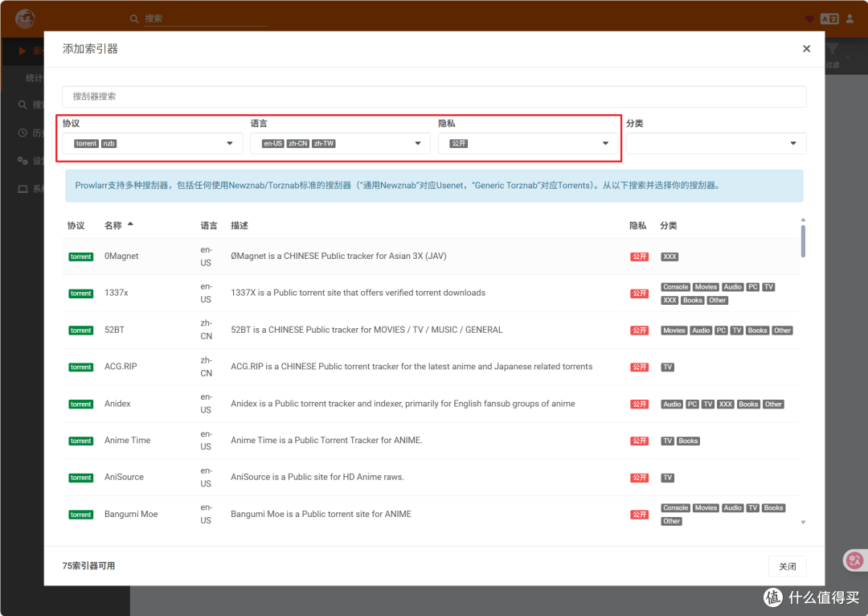
Task: Select the ACG.RIP indexer row
Action: pyautogui.click(x=431, y=367)
